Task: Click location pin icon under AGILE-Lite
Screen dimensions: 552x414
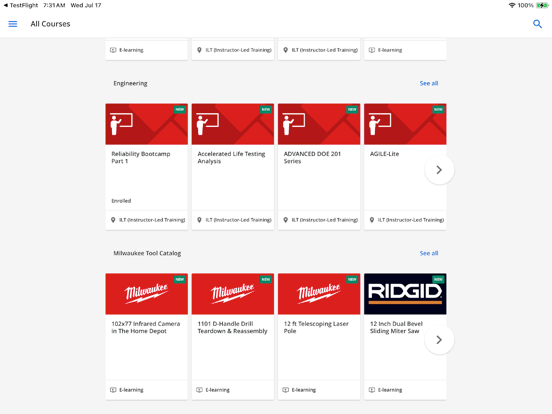Action: coord(372,220)
